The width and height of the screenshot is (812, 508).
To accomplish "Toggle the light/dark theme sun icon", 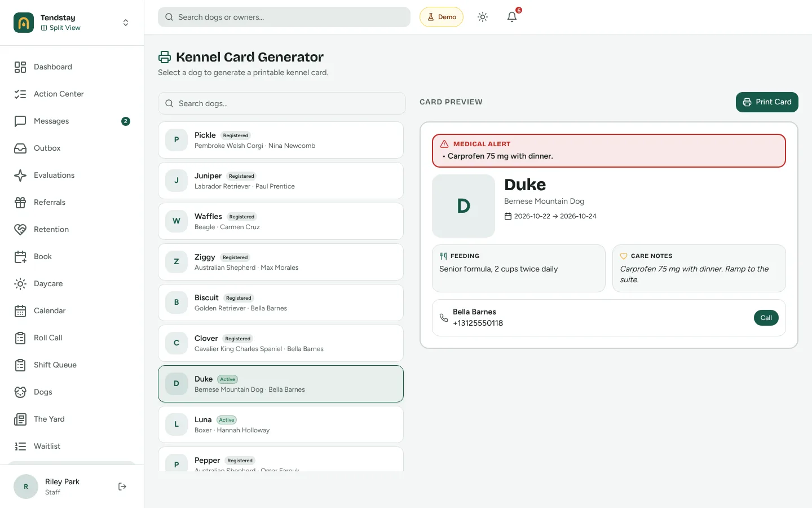I will (483, 17).
